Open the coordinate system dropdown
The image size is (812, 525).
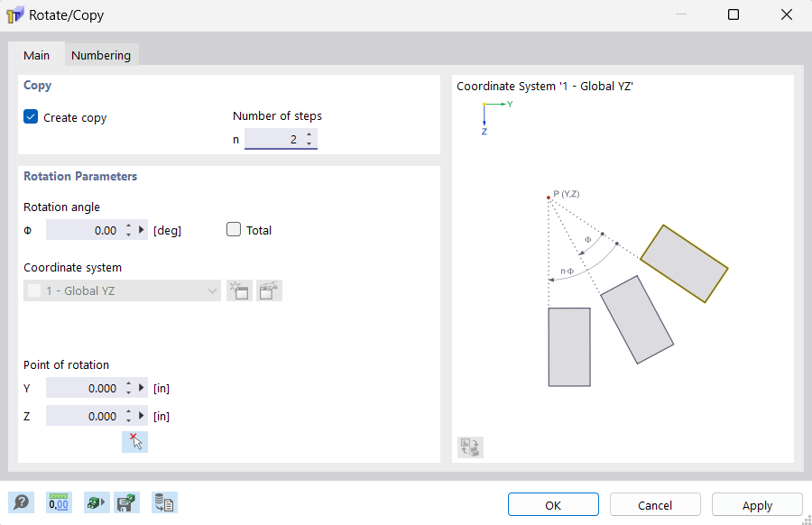[x=212, y=290]
